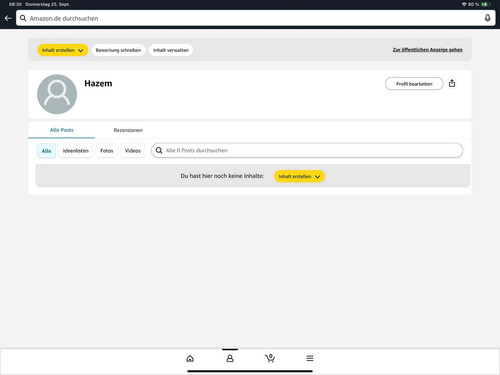Click 'Inhalt verwalten' button
500x375 pixels.
point(171,50)
